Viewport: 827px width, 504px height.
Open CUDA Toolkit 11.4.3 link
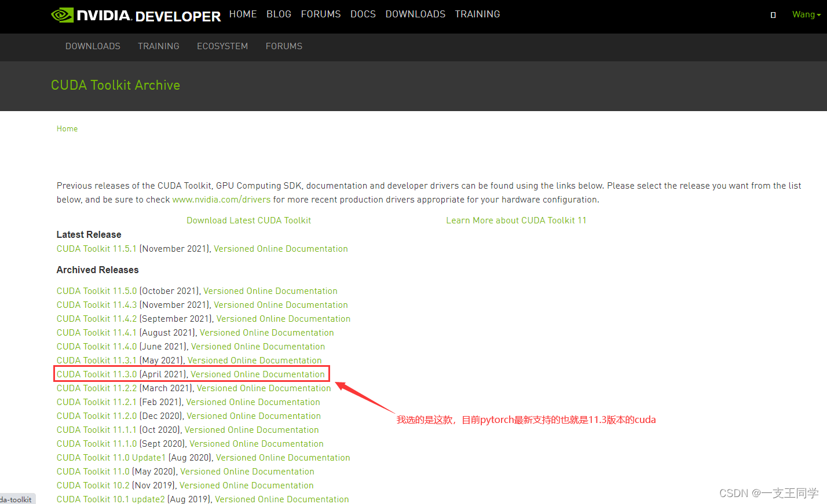point(97,305)
